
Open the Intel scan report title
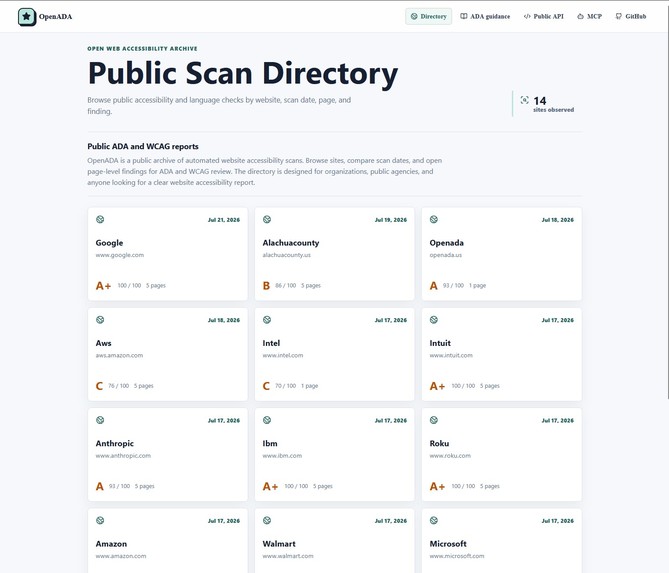pos(271,343)
